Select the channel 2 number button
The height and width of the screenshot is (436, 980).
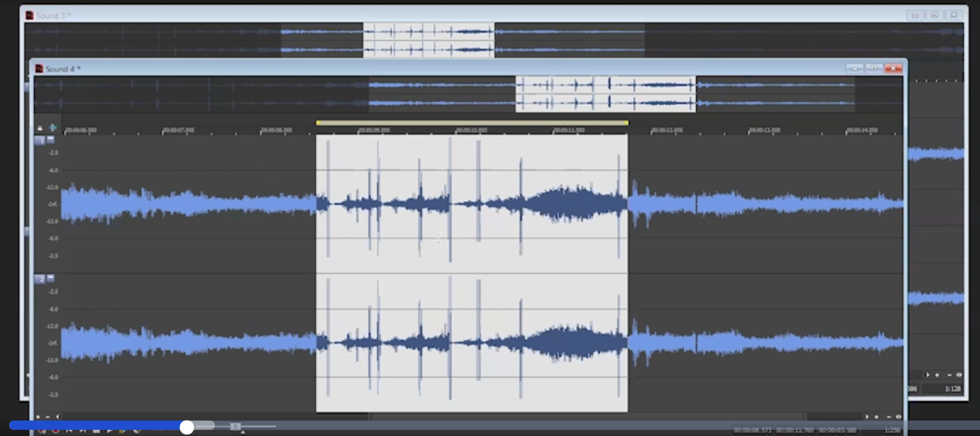40,278
